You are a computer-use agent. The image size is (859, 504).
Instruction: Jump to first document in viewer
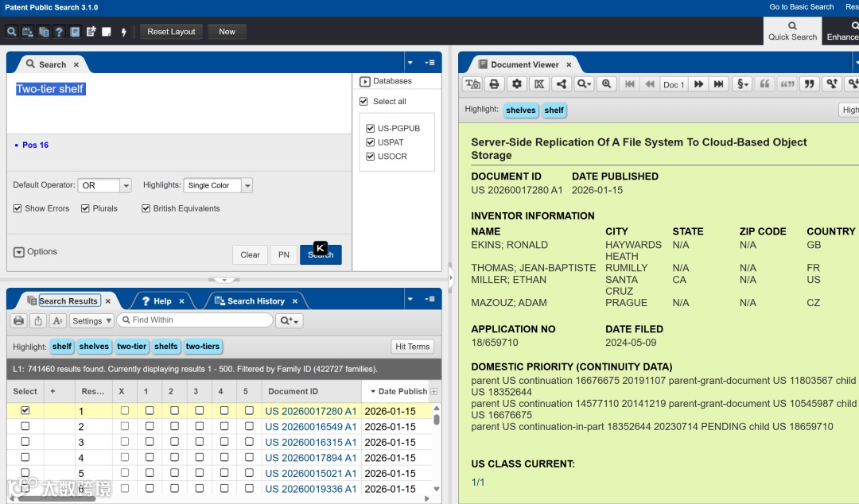(629, 83)
